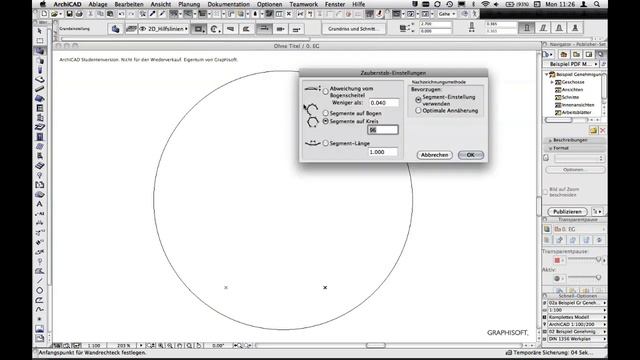The image size is (640, 360).
Task: Select the Marquee tool in the toolbox
Action: 40,41
